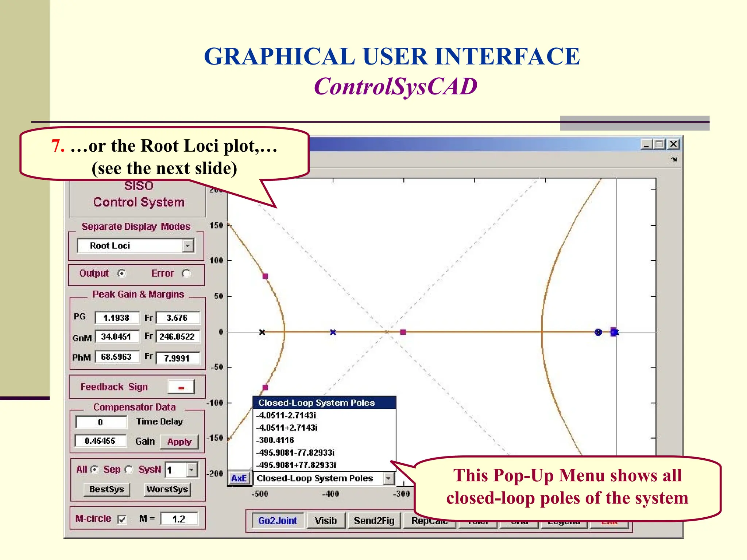Screen dimensions: 747x560
Task: Click the PG frequency field 3.576
Action: pos(178,318)
